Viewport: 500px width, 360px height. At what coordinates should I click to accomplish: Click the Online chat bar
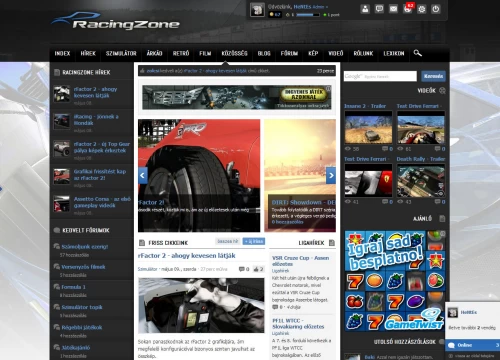coord(472,345)
